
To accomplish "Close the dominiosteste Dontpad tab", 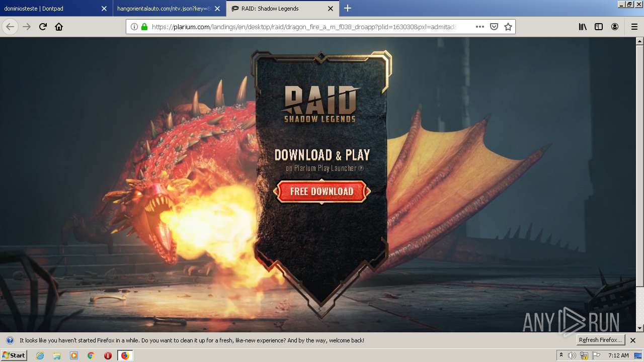I will pyautogui.click(x=104, y=9).
